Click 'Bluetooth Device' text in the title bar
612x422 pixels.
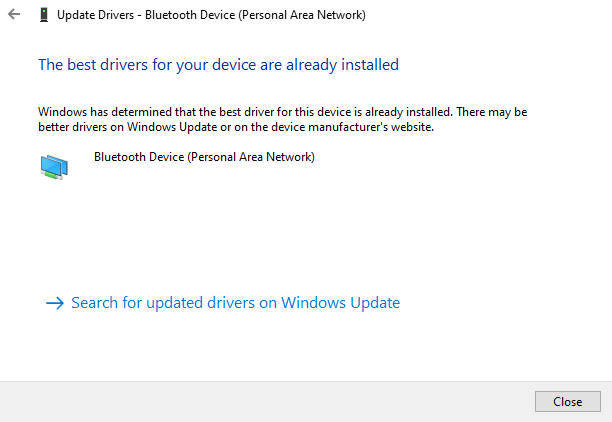click(190, 15)
